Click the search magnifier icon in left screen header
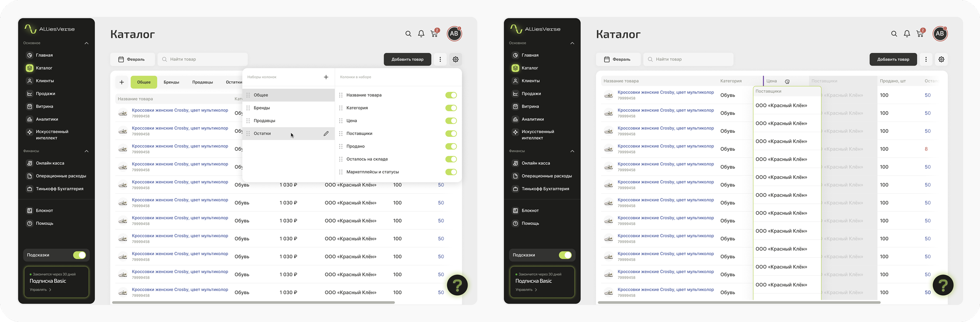980x322 pixels. tap(408, 34)
